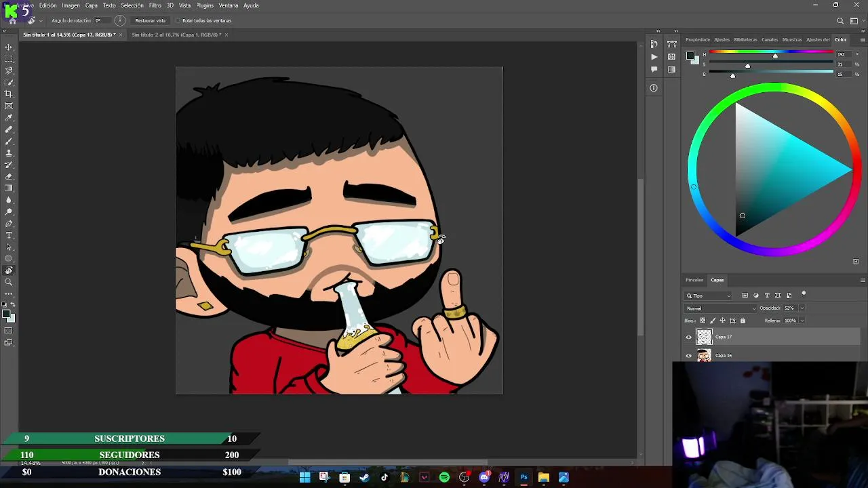Open the Color panel options menu

coord(863,39)
